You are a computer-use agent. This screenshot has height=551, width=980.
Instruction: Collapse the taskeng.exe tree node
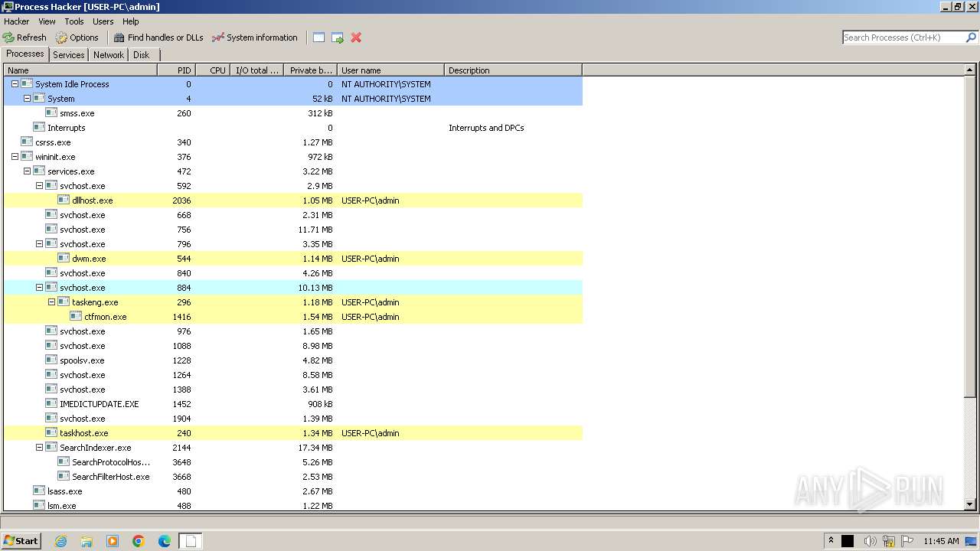[51, 302]
